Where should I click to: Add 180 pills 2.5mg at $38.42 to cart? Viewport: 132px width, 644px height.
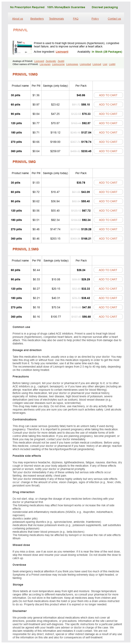click(108, 298)
